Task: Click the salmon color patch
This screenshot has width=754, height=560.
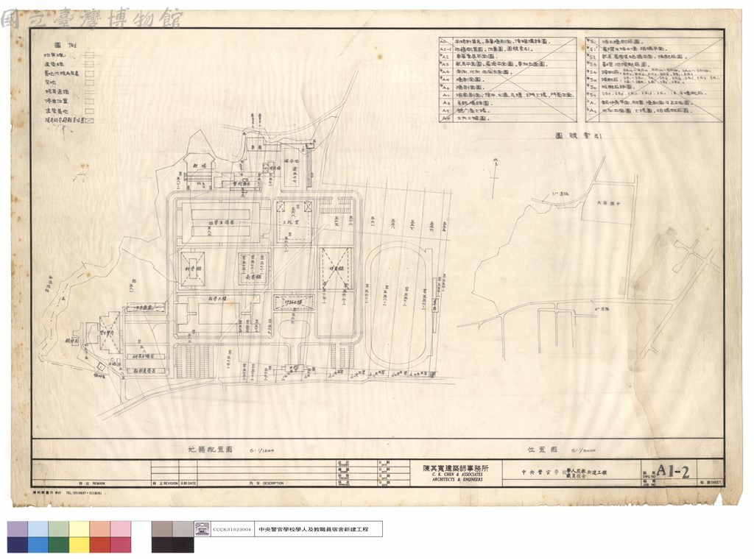Action: (100, 529)
